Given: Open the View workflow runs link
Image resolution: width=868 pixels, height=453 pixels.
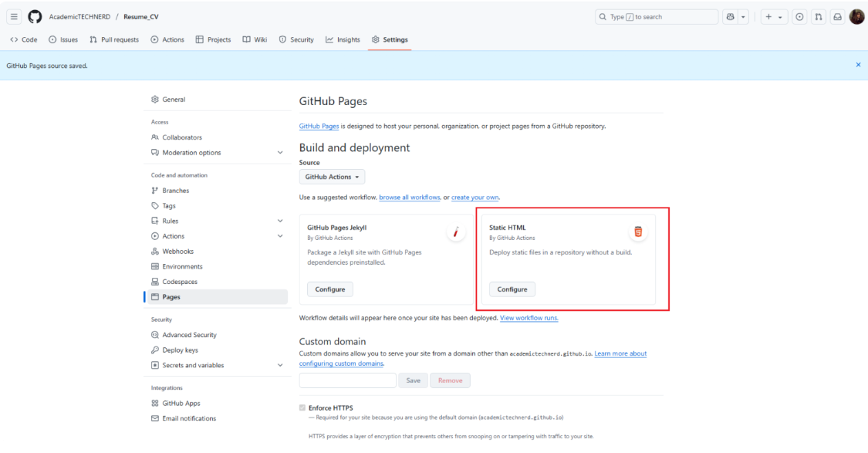Looking at the screenshot, I should pos(529,318).
